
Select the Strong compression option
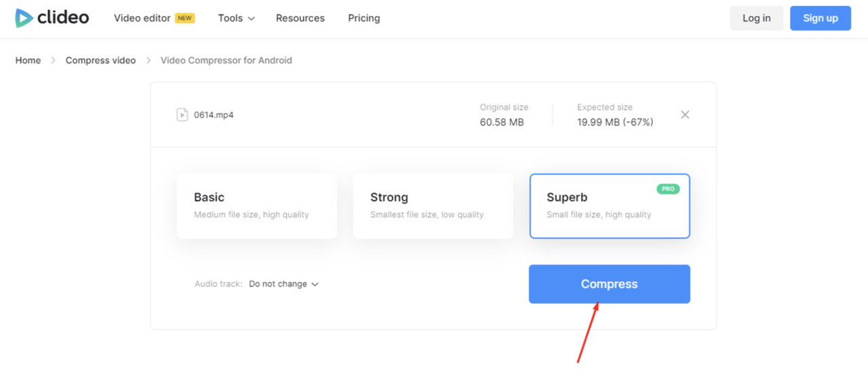point(433,206)
